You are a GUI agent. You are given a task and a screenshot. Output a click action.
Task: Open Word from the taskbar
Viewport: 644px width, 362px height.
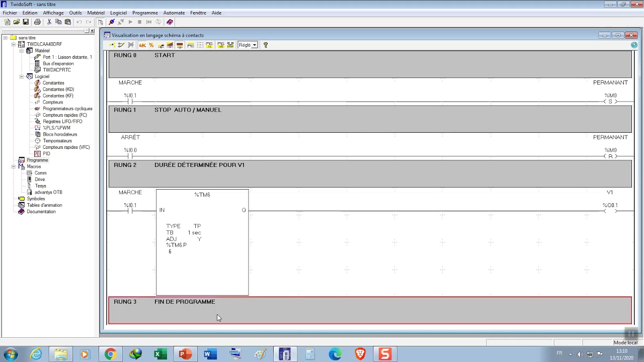pos(210,354)
